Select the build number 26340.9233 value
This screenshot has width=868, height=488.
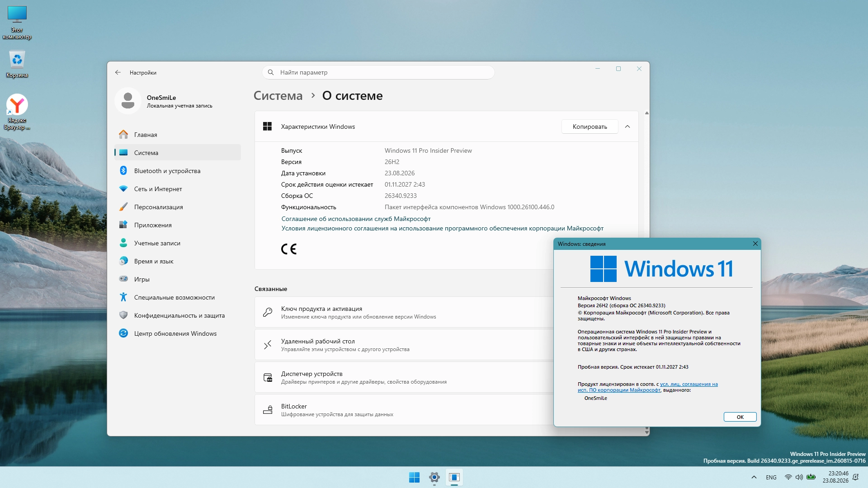coord(401,196)
